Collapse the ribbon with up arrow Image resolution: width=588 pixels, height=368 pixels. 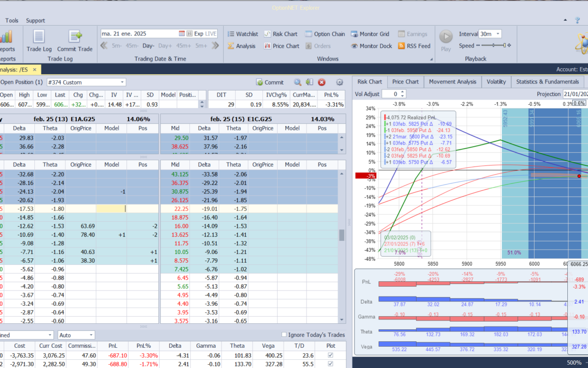[x=565, y=20]
